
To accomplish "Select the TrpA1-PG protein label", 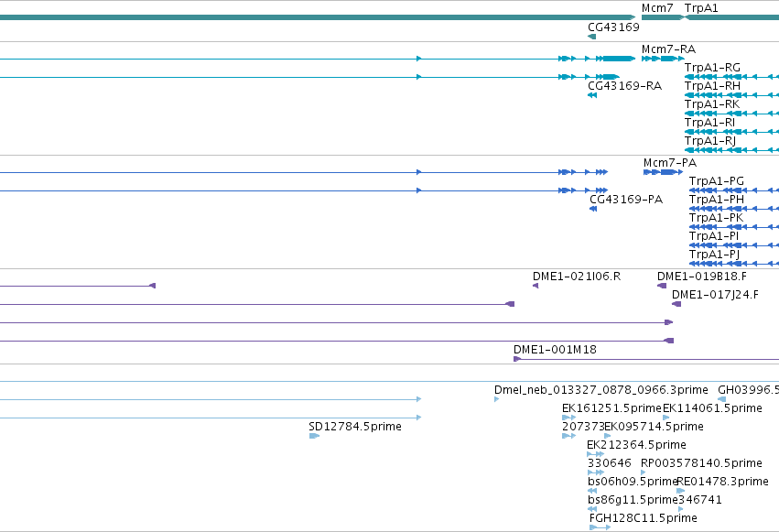I will coord(717,181).
